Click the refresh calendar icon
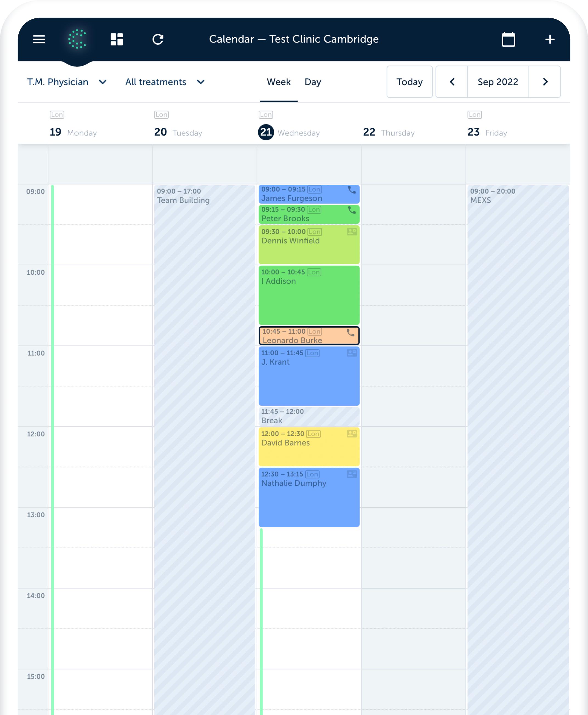 pos(158,39)
